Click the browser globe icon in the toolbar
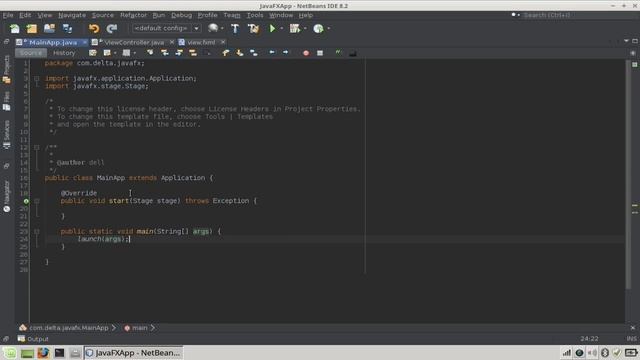 [213, 28]
